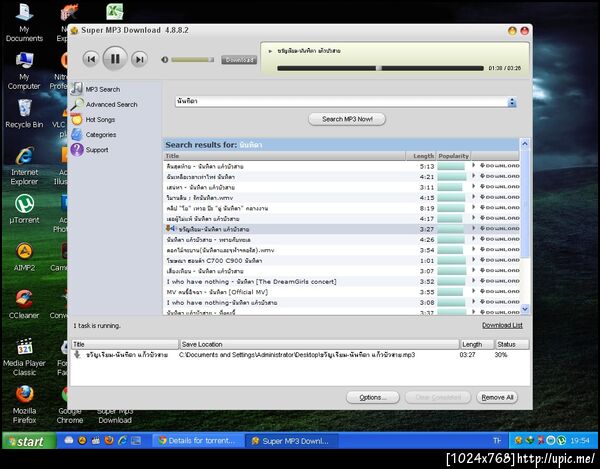Open Media Player Classic desktop icon
Screen dimensions: 600x469
coord(24,357)
